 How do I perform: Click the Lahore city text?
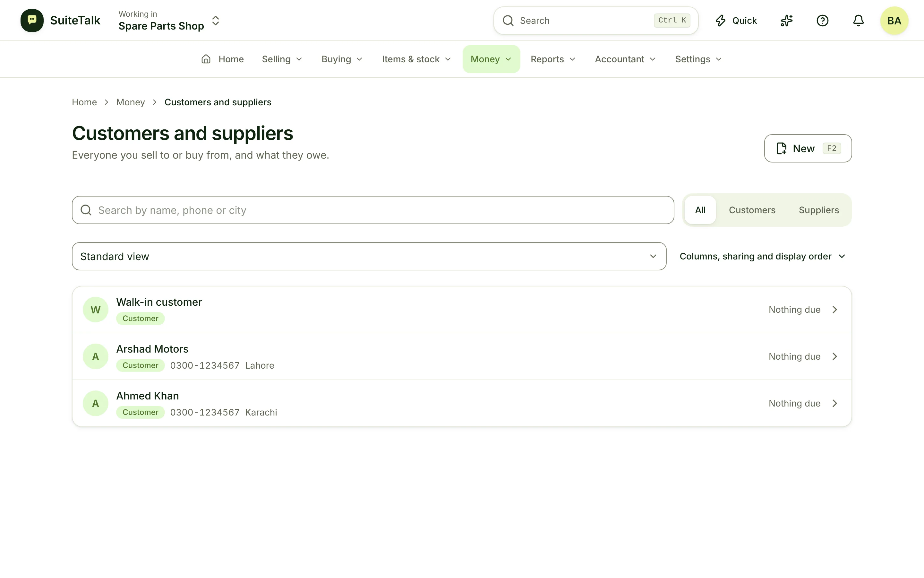point(260,365)
